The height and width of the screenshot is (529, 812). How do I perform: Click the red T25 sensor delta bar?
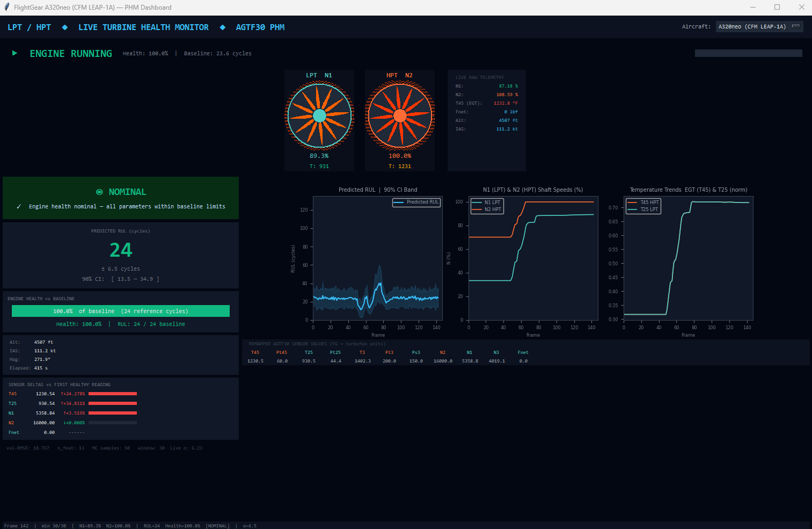pos(113,403)
